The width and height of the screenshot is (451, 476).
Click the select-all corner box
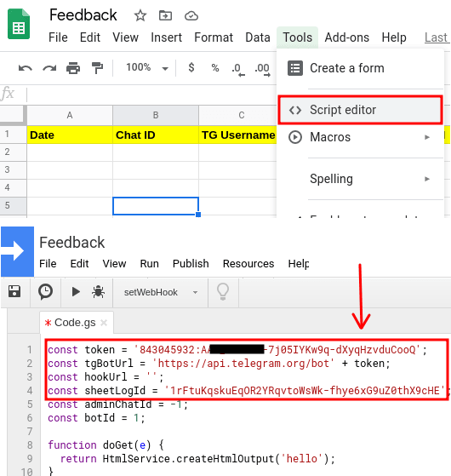pyautogui.click(x=13, y=115)
